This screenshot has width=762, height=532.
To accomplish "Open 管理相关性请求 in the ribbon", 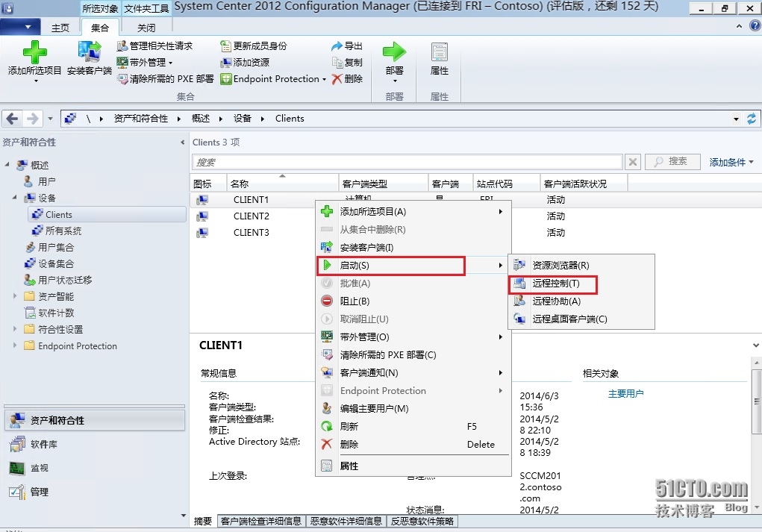I will click(155, 46).
